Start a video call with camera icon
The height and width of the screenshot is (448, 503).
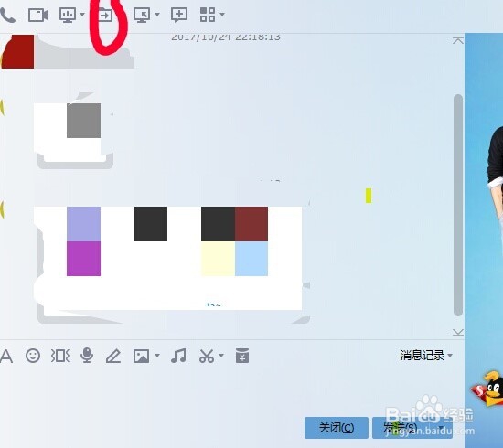click(x=37, y=15)
